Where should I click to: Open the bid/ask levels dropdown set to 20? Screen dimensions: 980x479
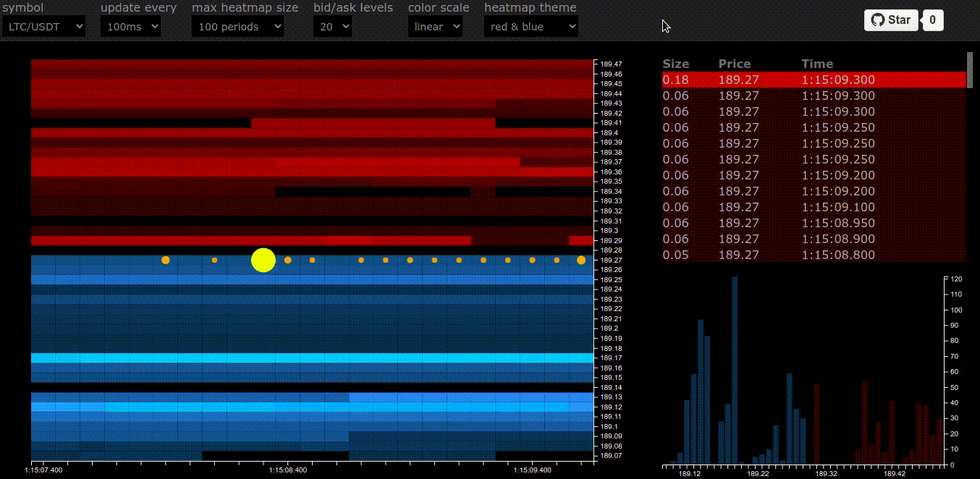tap(331, 26)
